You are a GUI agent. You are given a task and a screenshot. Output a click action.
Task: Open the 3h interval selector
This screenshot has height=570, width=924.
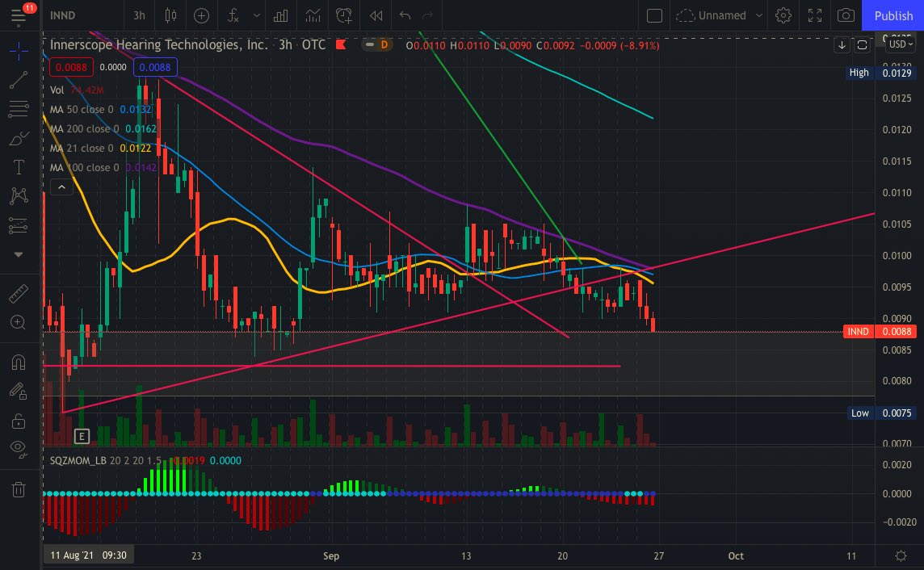[x=139, y=15]
